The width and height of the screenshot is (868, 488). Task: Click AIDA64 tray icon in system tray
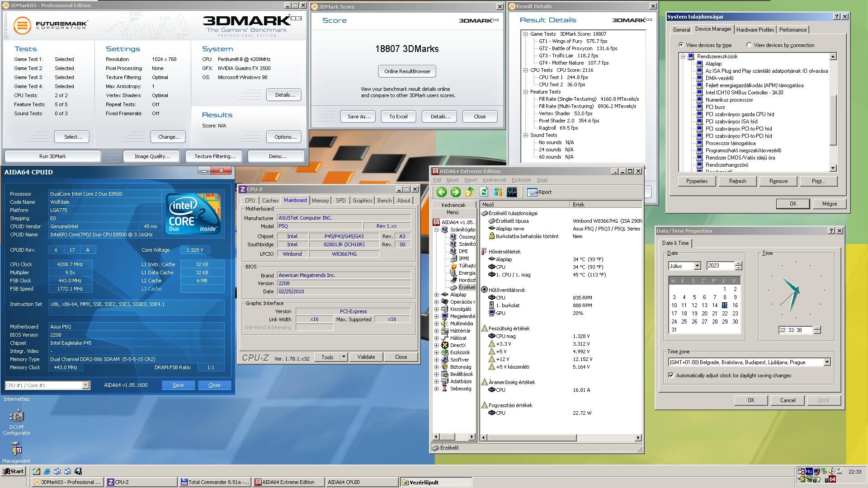832,479
